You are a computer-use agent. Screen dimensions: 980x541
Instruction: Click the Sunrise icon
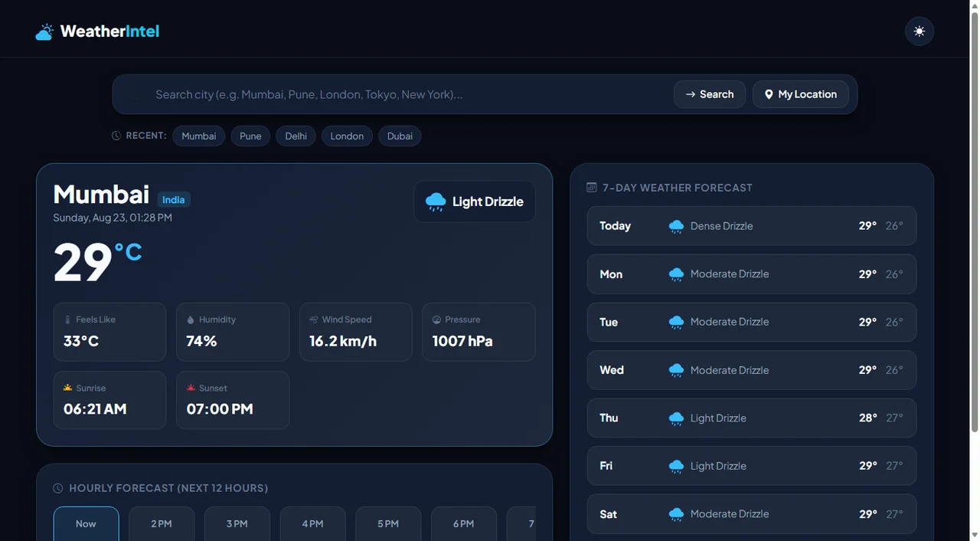pos(67,388)
